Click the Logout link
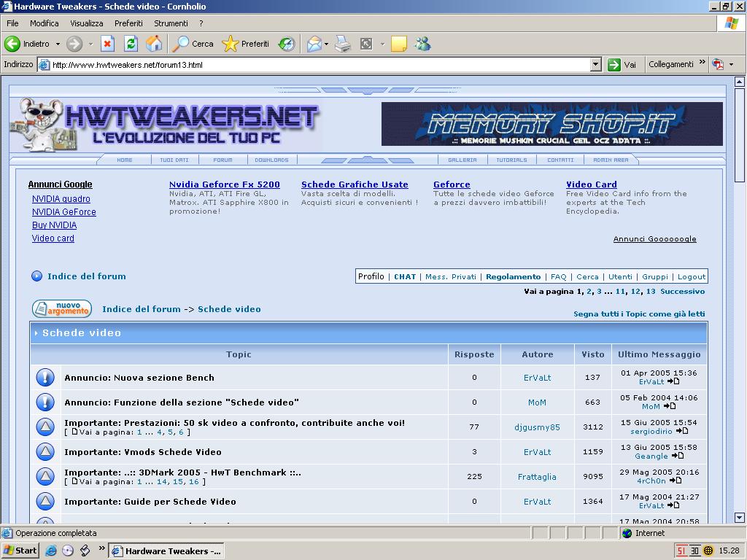The image size is (747, 560). [692, 276]
